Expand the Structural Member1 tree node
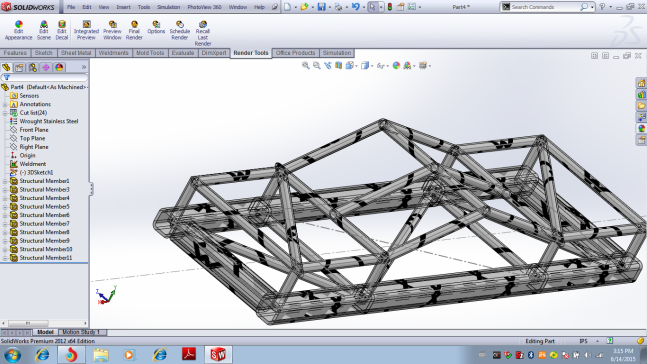 [x=5, y=181]
